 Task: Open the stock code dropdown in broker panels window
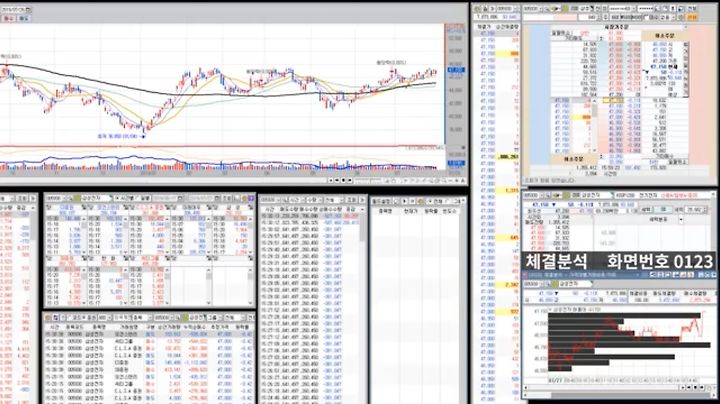[66, 198]
